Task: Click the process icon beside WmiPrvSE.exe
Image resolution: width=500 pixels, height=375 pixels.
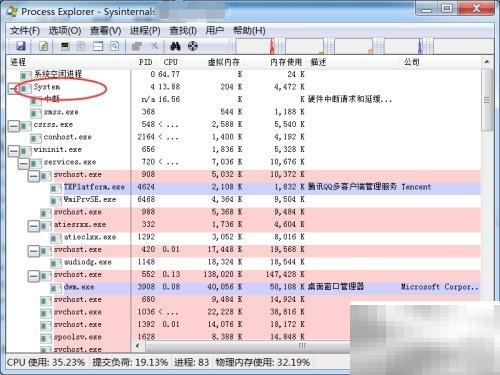Action: coord(56,200)
